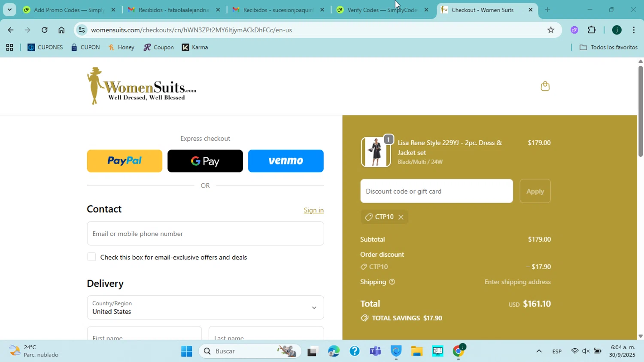The image size is (644, 362).
Task: Open Microsoft Teams from the taskbar
Action: pyautogui.click(x=375, y=351)
